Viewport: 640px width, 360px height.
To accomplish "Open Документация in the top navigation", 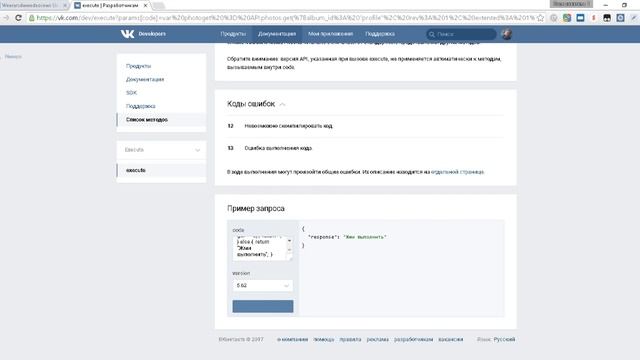I will (277, 34).
